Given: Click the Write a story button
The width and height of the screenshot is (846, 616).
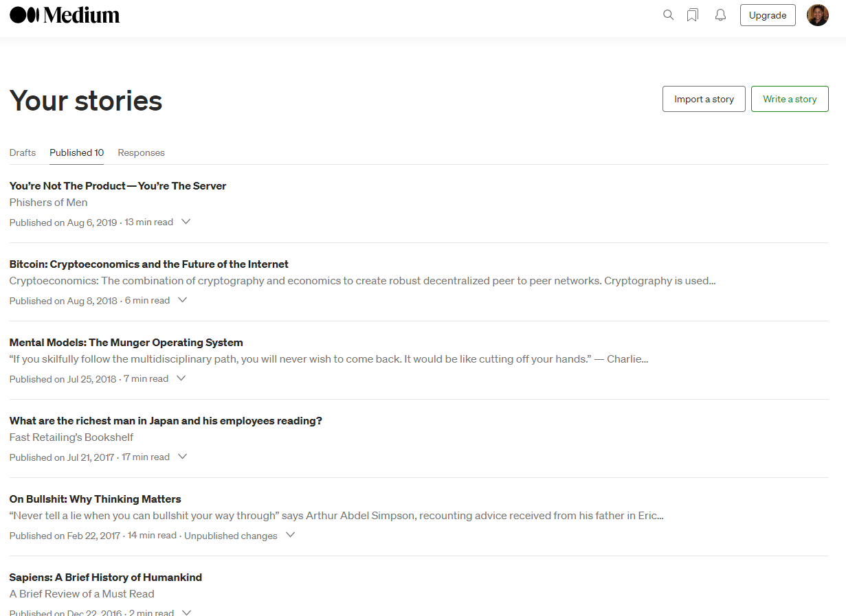Looking at the screenshot, I should (x=790, y=99).
